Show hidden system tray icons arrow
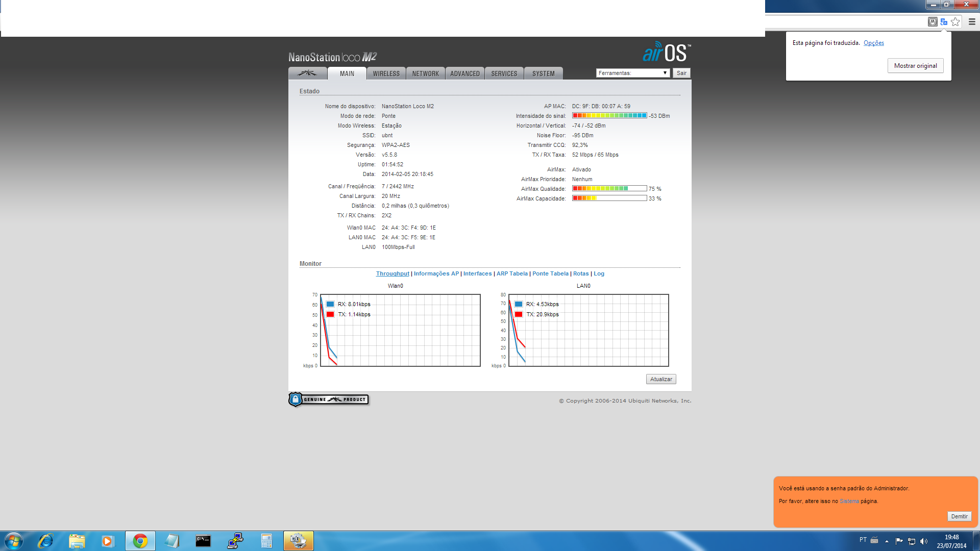 tap(887, 541)
